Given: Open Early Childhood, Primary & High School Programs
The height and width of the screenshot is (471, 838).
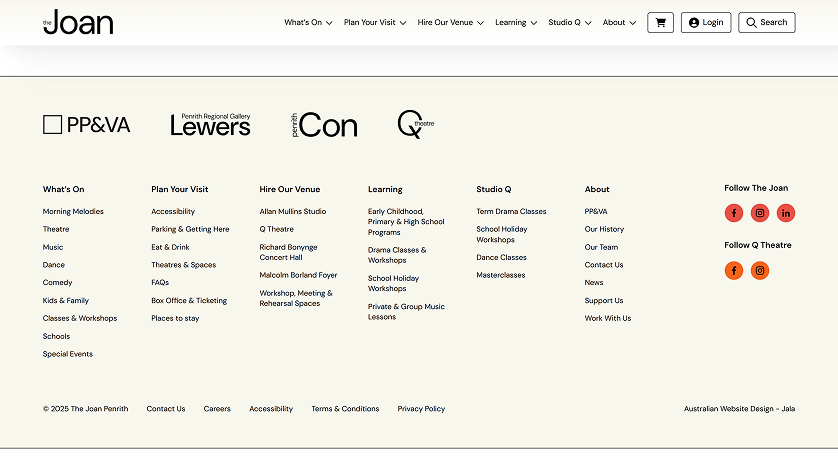Looking at the screenshot, I should click(406, 221).
